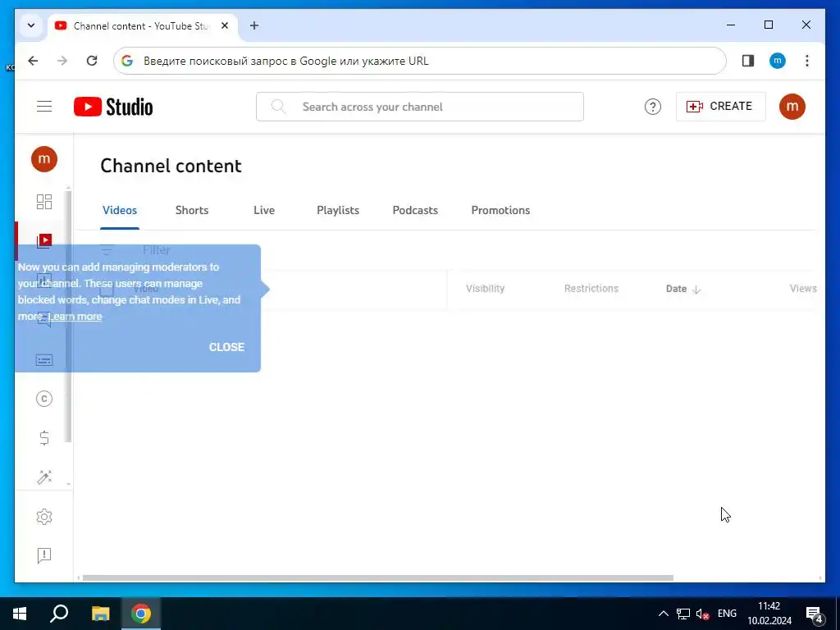
Task: Show hidden tray icons chevron
Action: coord(663,614)
